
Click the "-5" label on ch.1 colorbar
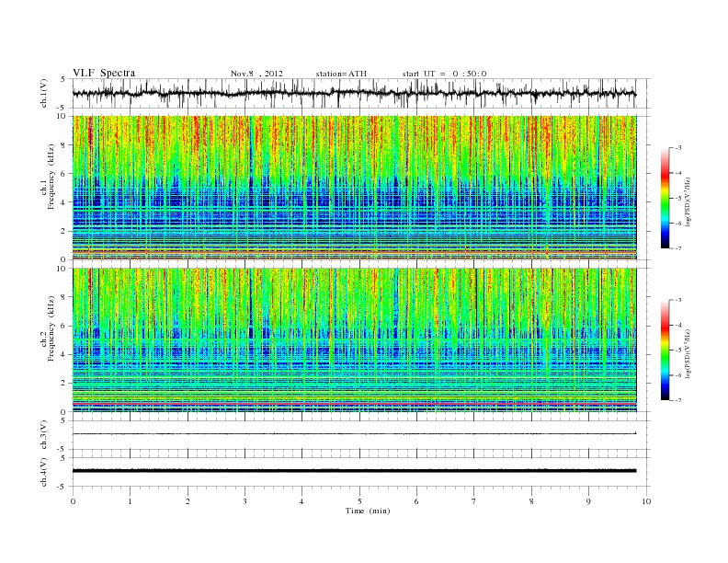[677, 198]
